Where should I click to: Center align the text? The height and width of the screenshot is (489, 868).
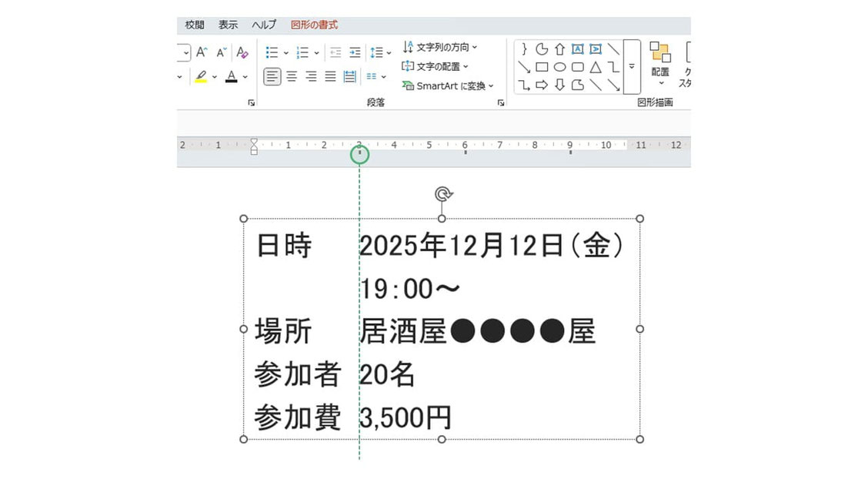(x=292, y=76)
